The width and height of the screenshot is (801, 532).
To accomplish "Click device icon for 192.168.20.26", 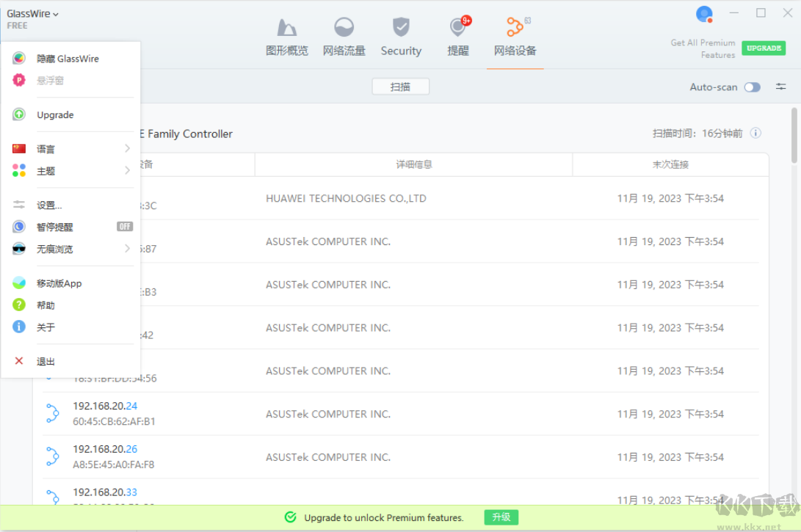I will click(52, 456).
